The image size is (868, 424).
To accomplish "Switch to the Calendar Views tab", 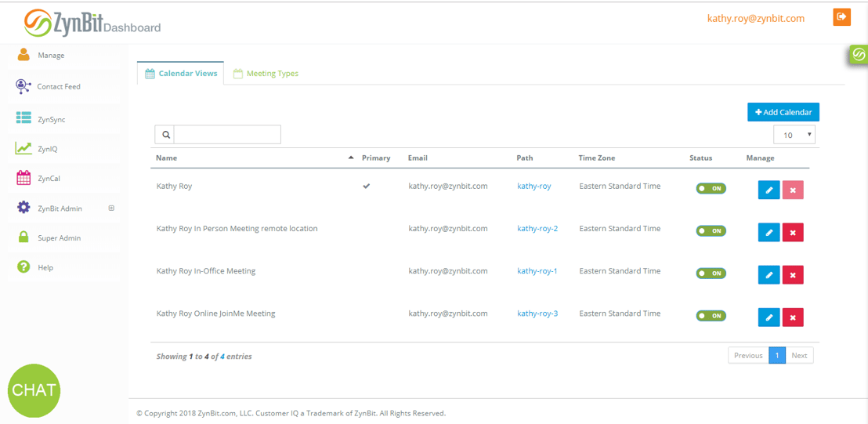I will [x=180, y=73].
